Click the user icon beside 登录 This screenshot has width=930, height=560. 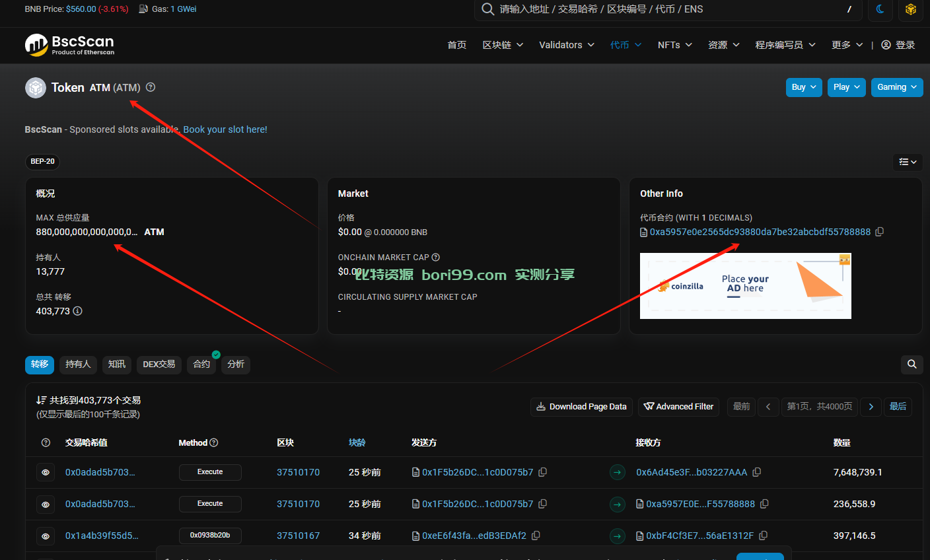tap(886, 45)
